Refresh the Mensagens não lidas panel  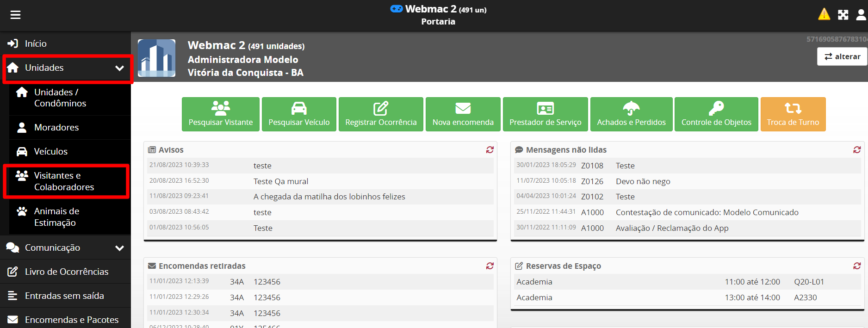[857, 150]
